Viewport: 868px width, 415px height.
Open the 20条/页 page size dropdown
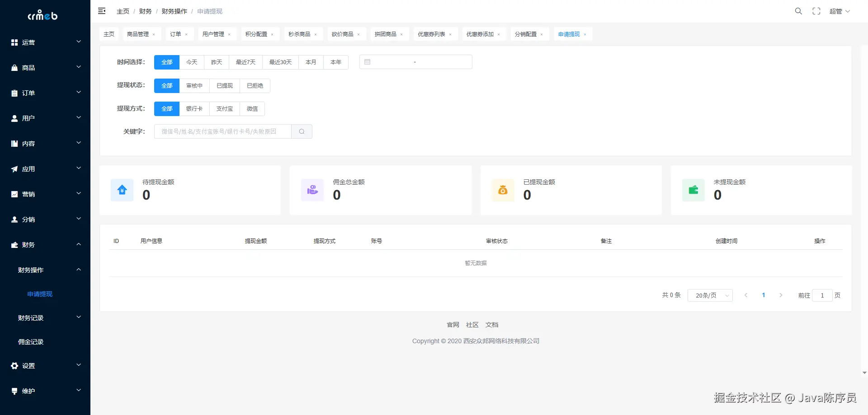pyautogui.click(x=710, y=295)
